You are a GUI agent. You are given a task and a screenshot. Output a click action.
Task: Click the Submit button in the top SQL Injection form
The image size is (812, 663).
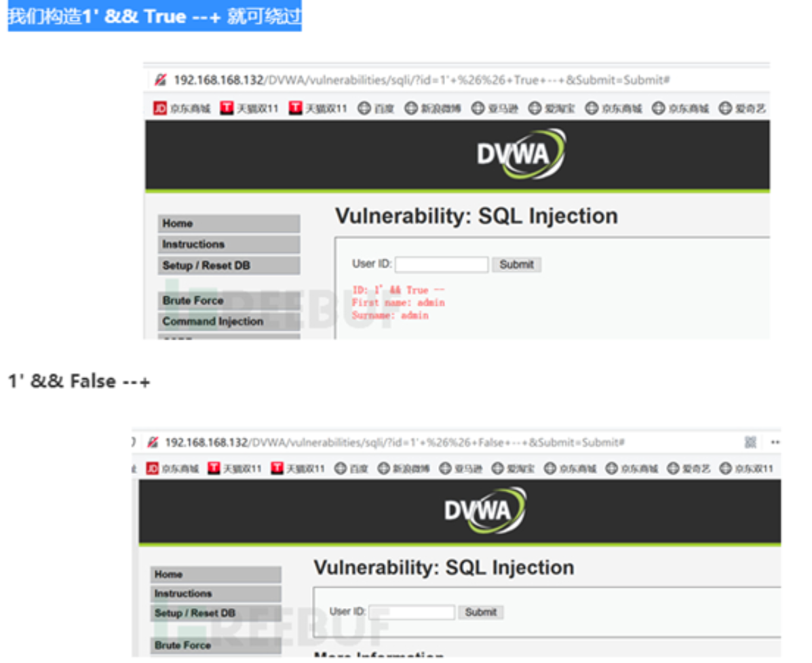(x=516, y=264)
